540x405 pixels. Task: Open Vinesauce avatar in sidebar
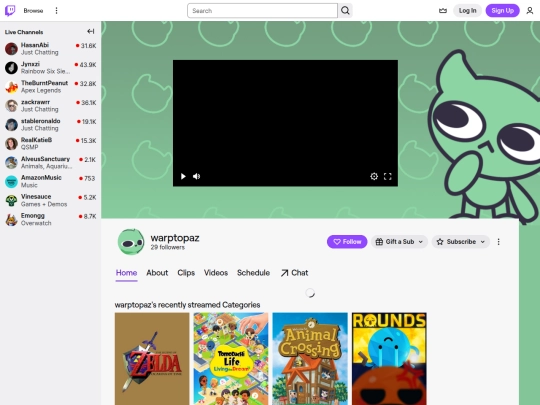pyautogui.click(x=11, y=200)
